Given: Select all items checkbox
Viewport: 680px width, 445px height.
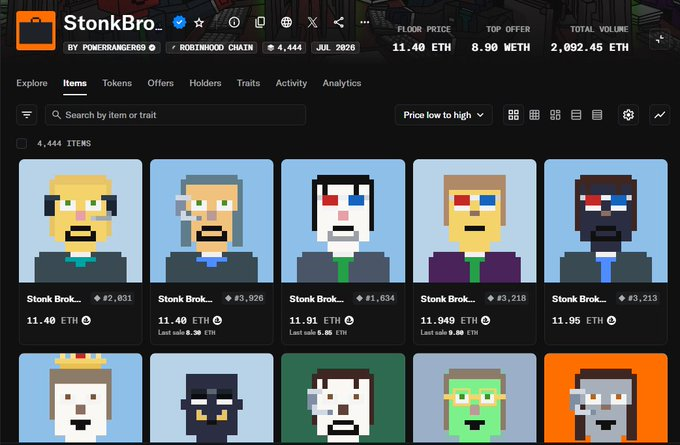Looking at the screenshot, I should tap(21, 144).
